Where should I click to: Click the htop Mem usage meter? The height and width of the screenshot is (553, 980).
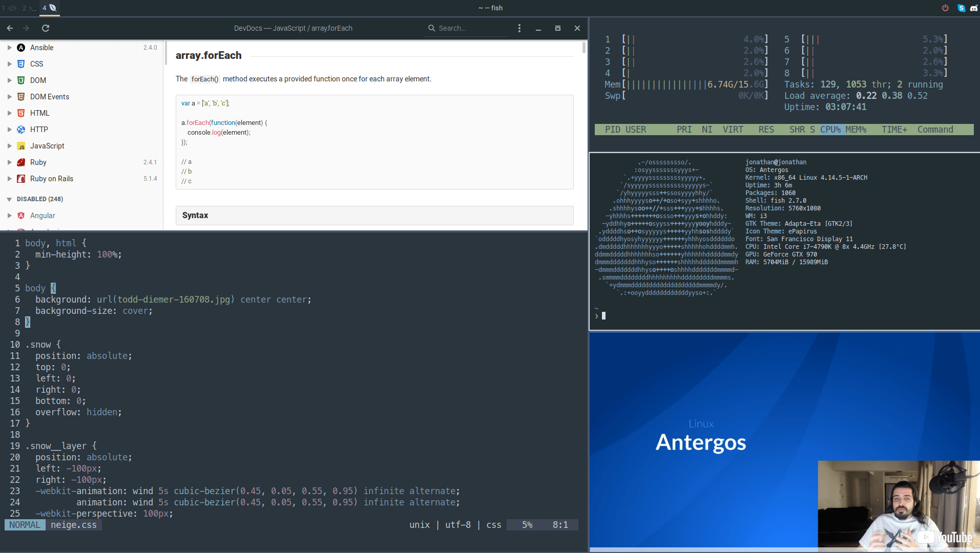click(x=686, y=84)
